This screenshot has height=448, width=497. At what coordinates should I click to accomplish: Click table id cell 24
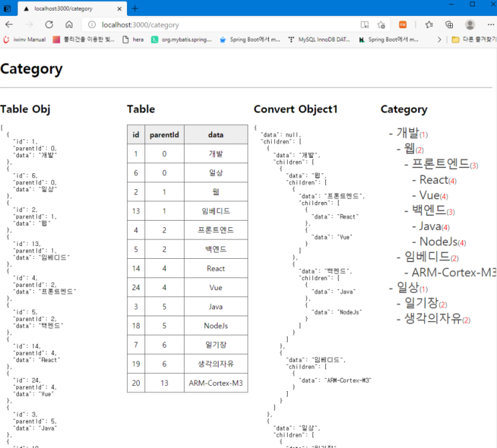coord(136,288)
